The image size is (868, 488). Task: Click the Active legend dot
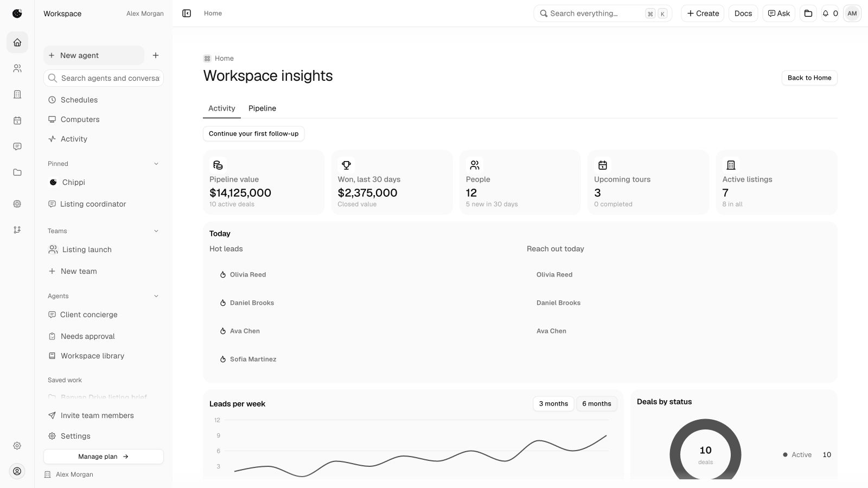785,455
